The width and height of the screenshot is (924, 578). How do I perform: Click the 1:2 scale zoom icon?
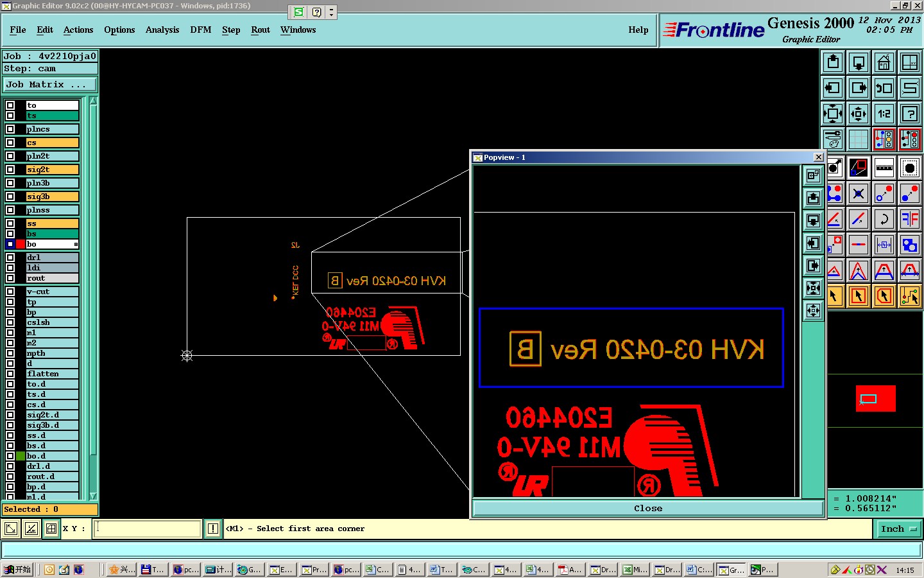click(884, 114)
